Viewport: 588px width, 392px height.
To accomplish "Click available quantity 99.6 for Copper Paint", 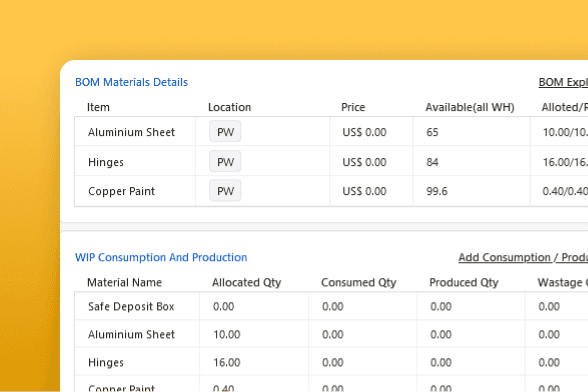I will [x=437, y=191].
